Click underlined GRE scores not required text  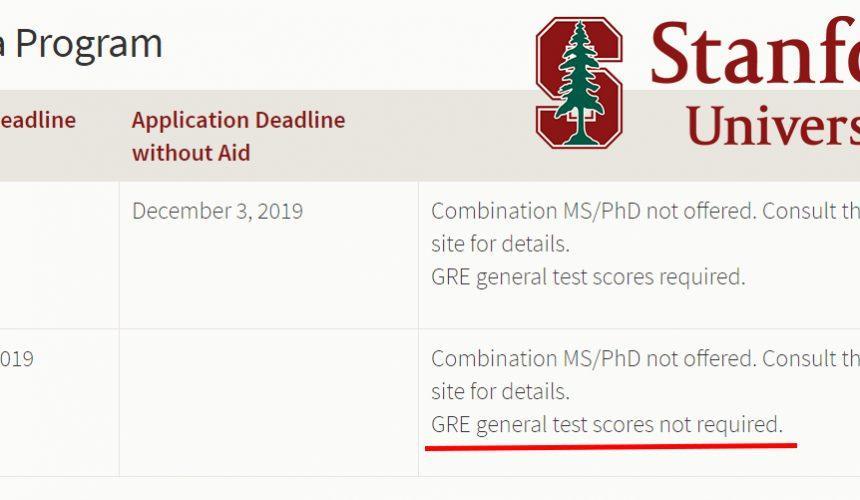click(607, 424)
